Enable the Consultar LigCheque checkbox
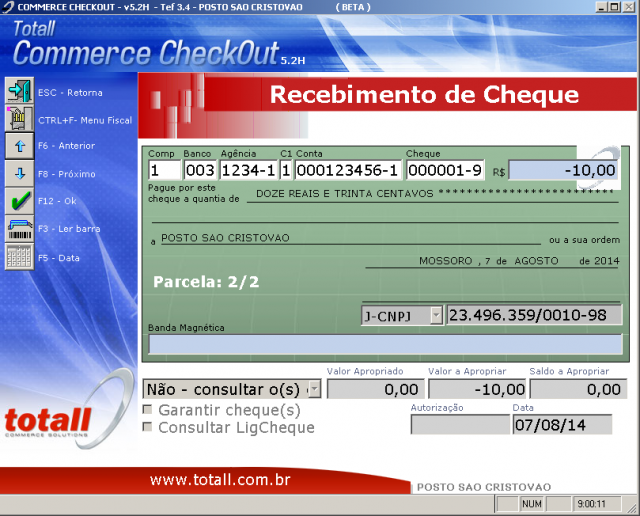 (x=147, y=427)
